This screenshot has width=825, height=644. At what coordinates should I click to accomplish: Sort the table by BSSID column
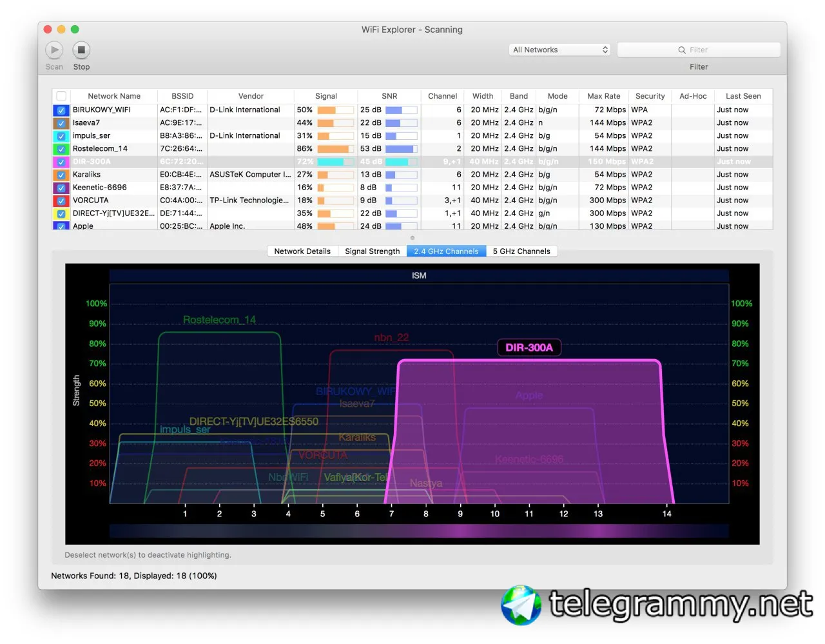pos(182,96)
